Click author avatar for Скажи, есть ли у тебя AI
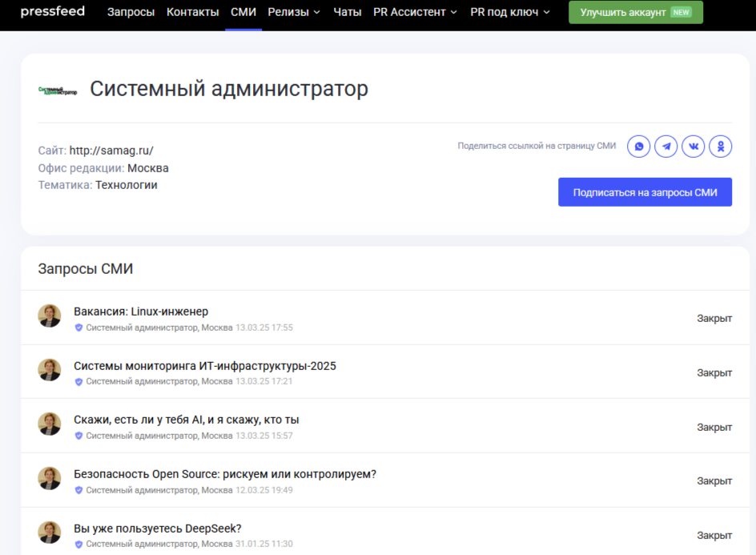 (x=50, y=424)
